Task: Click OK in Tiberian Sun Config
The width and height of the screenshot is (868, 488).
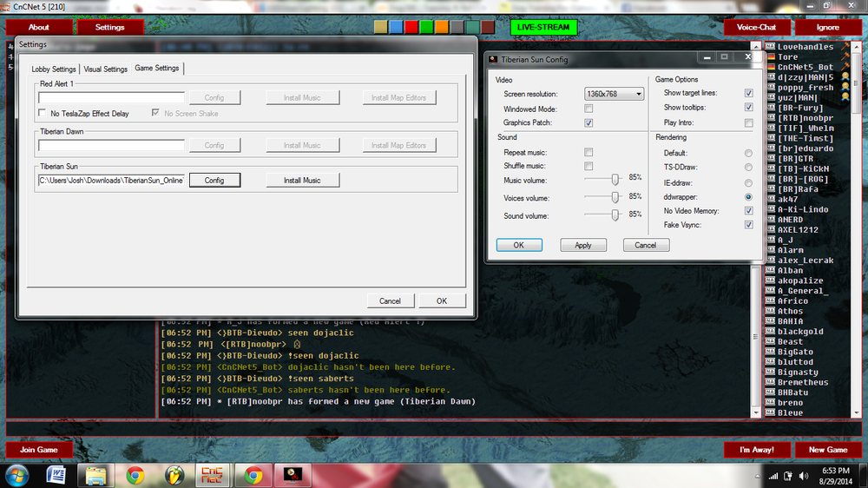Action: (519, 245)
